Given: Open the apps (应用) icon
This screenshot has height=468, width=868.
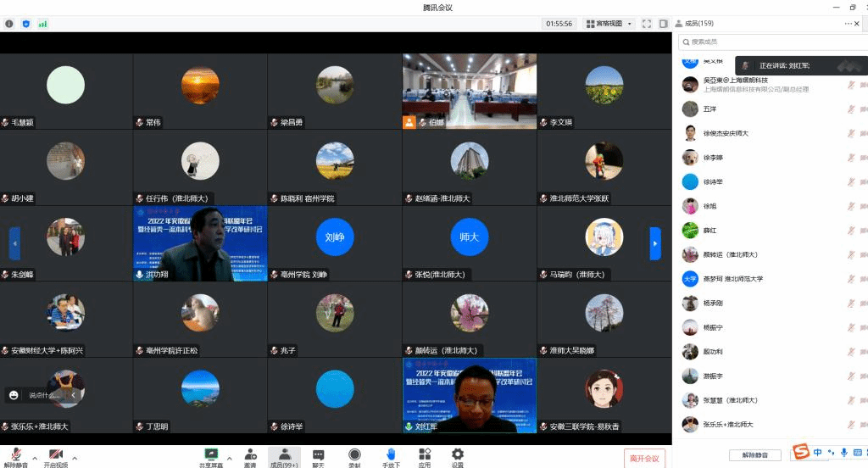Looking at the screenshot, I should pyautogui.click(x=424, y=456).
